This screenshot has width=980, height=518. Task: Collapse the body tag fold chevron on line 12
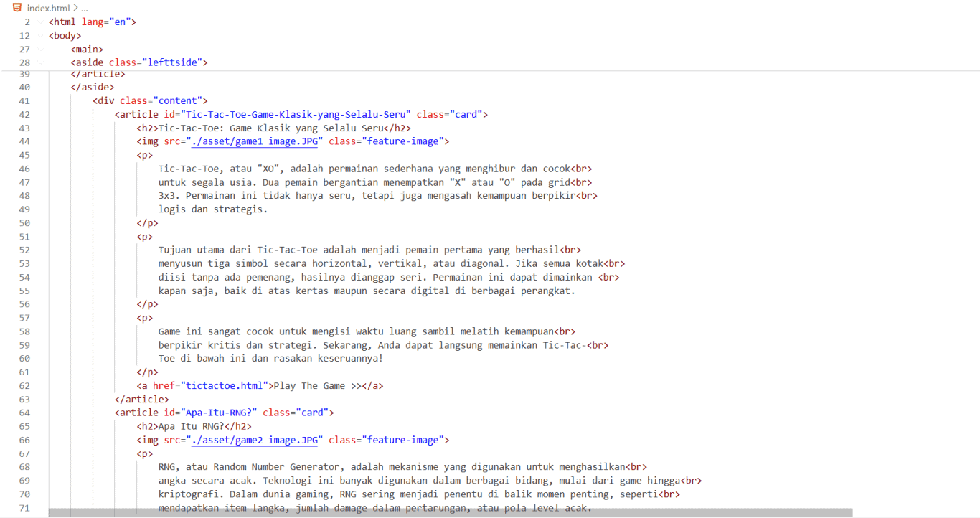pos(40,36)
